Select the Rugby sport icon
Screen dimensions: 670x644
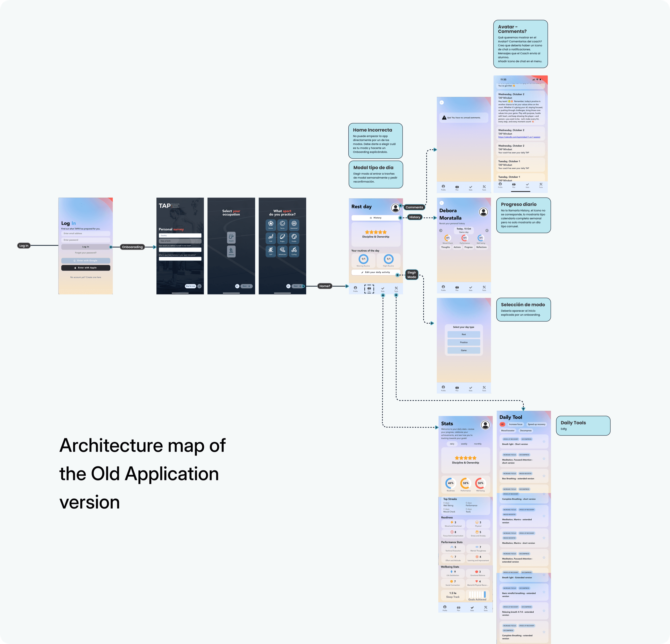click(x=282, y=238)
